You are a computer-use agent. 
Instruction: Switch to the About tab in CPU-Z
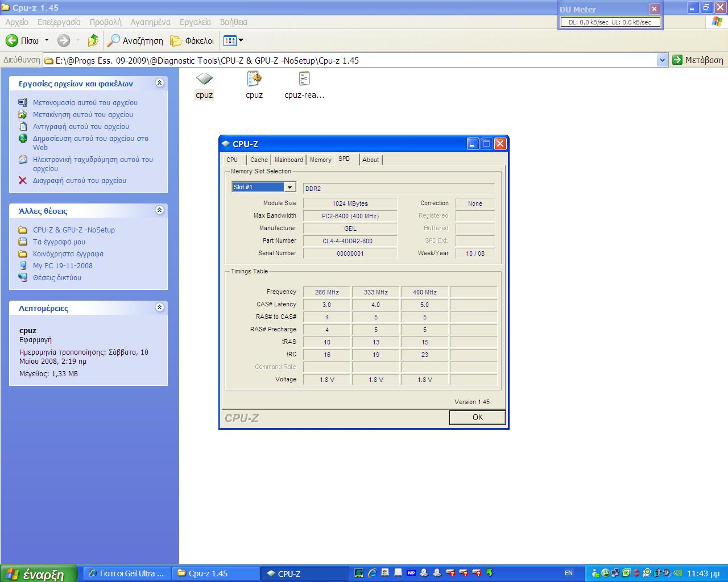click(371, 160)
